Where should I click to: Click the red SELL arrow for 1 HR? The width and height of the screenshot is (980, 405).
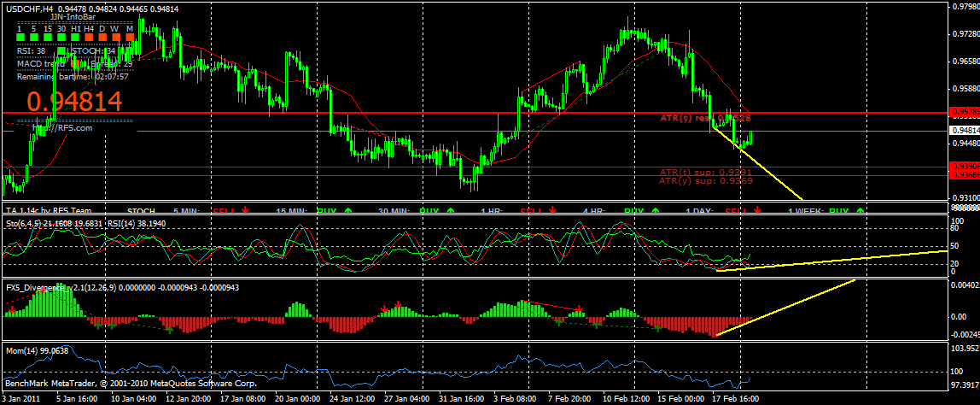point(553,209)
